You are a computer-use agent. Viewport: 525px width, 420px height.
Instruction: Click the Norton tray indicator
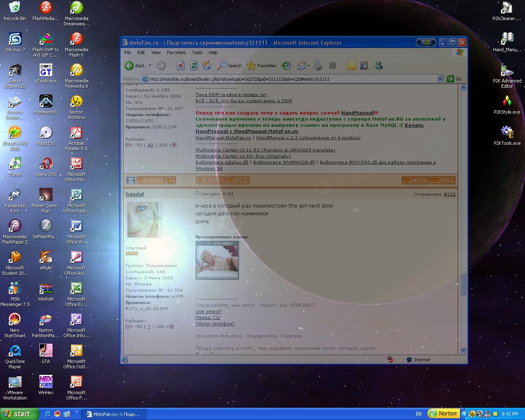point(443,413)
